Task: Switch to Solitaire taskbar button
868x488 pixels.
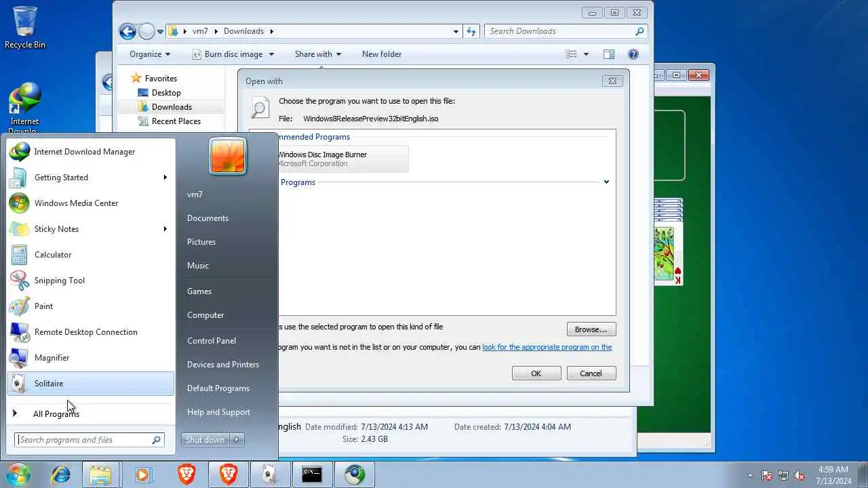Action: click(270, 474)
